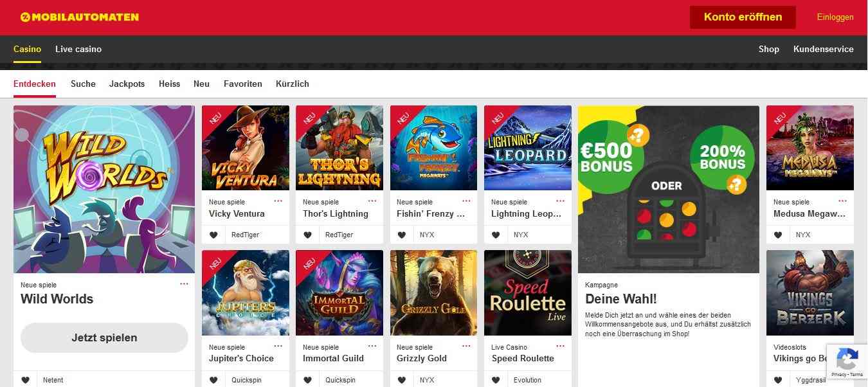Favorite Vikings go Berzerk with heart icon

777,380
